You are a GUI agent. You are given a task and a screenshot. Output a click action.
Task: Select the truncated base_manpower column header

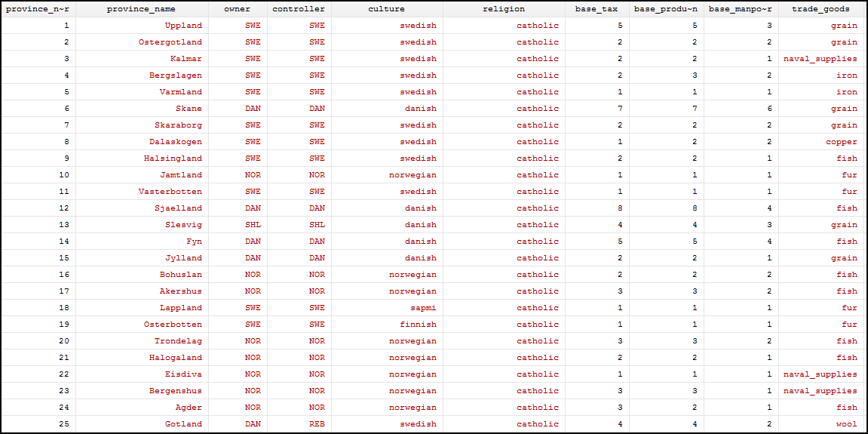(741, 9)
